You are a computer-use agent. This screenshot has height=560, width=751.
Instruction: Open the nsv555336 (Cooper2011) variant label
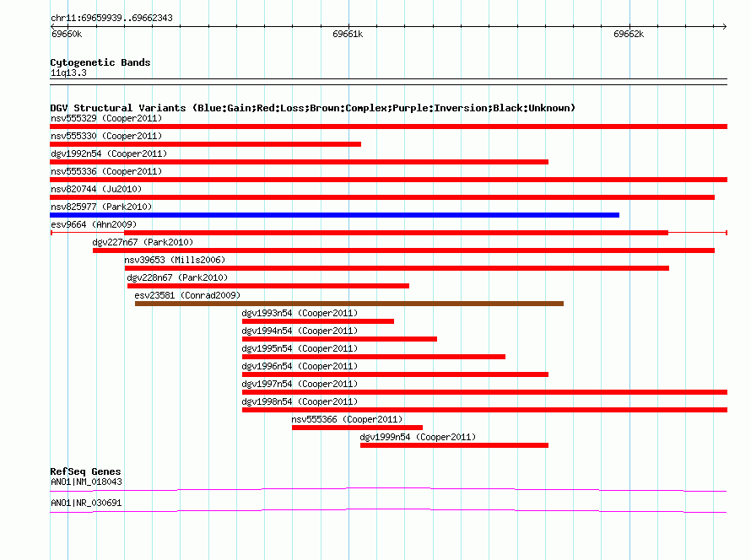pyautogui.click(x=106, y=171)
